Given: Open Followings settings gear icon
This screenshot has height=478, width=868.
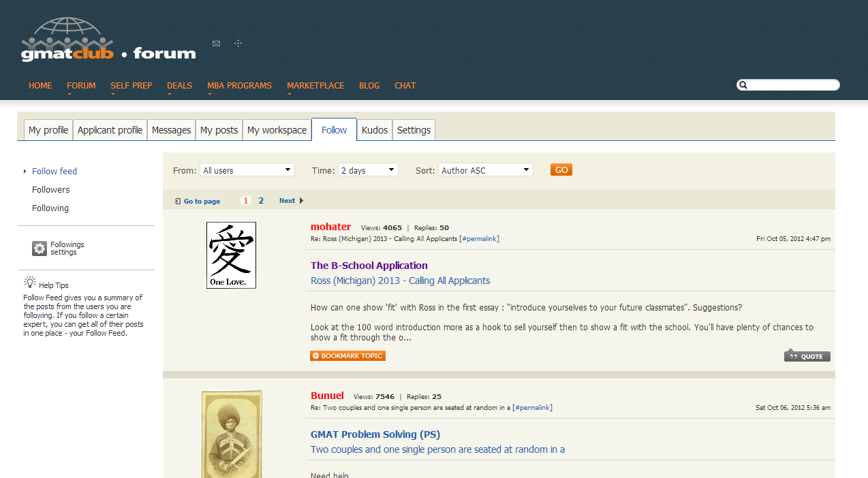Looking at the screenshot, I should pos(40,249).
